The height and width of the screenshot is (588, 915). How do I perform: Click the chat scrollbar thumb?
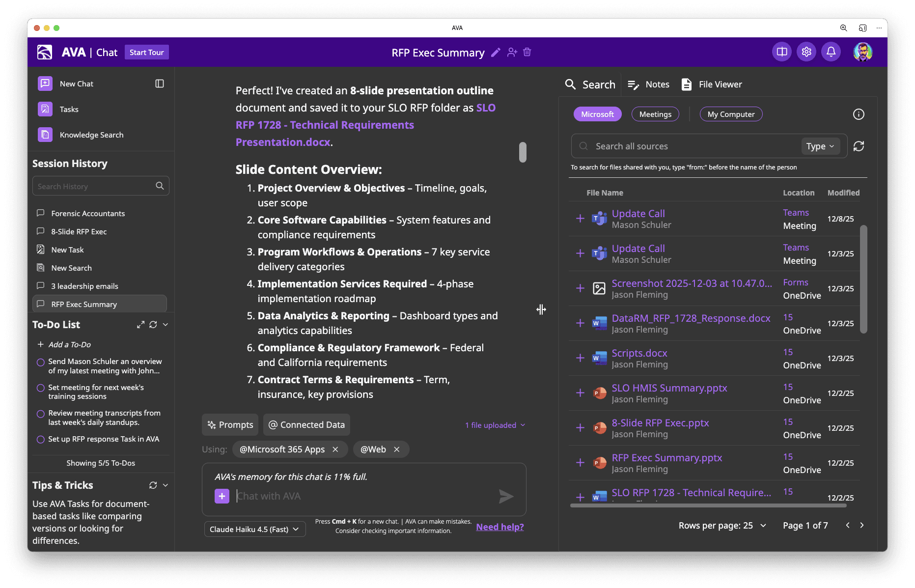(x=523, y=152)
